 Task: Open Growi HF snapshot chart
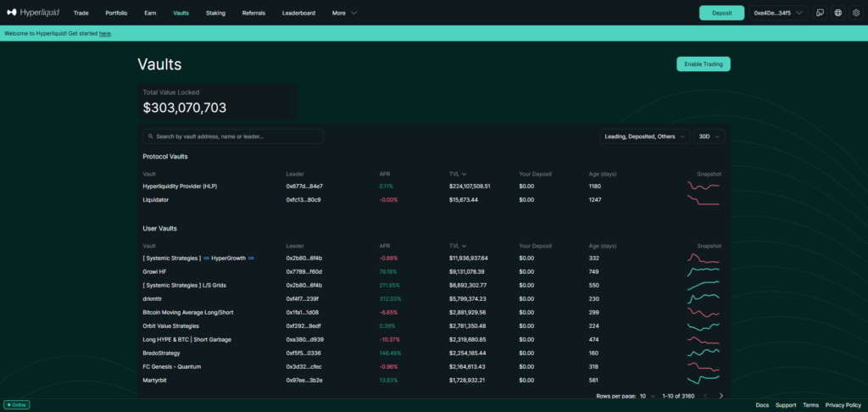[704, 272]
